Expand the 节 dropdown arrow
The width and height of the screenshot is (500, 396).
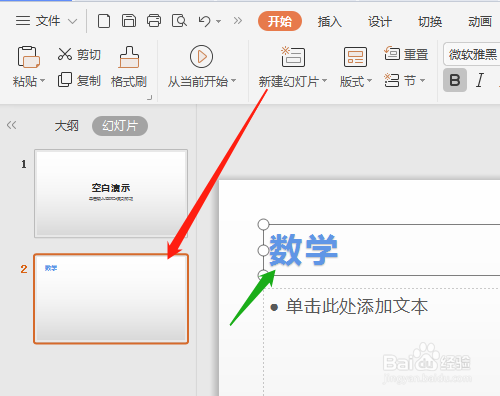(x=422, y=80)
